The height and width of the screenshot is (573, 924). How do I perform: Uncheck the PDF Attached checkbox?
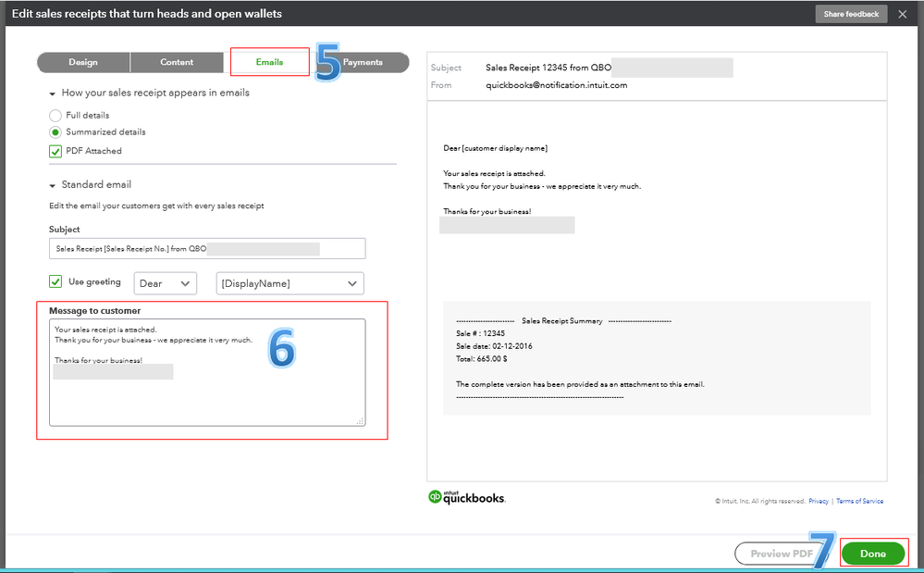tap(55, 152)
